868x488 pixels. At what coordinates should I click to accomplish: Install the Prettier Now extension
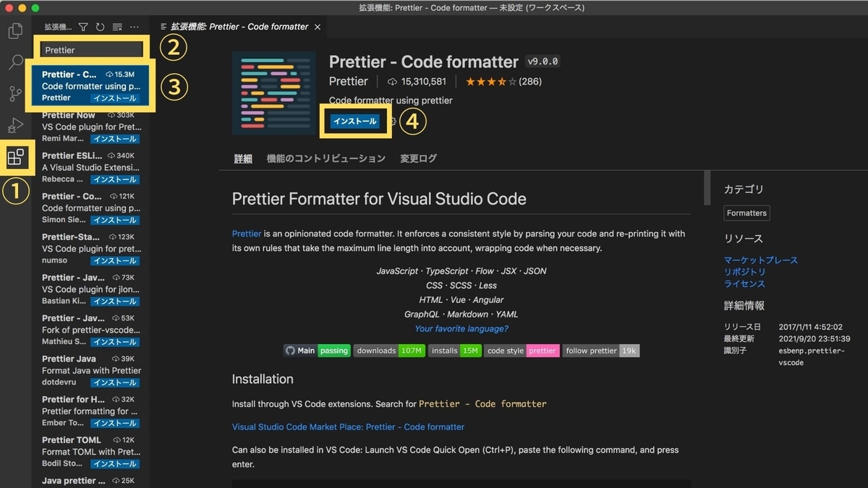coord(114,139)
